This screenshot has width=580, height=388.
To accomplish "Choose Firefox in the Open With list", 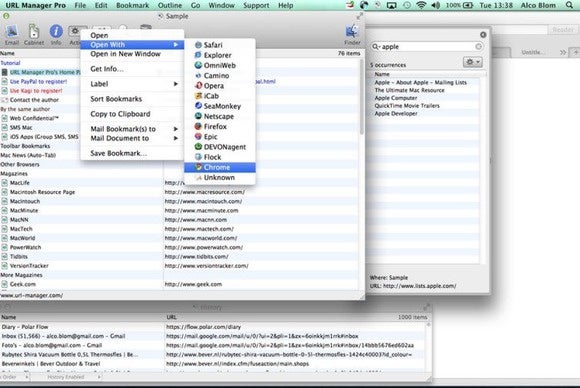I will click(x=220, y=126).
